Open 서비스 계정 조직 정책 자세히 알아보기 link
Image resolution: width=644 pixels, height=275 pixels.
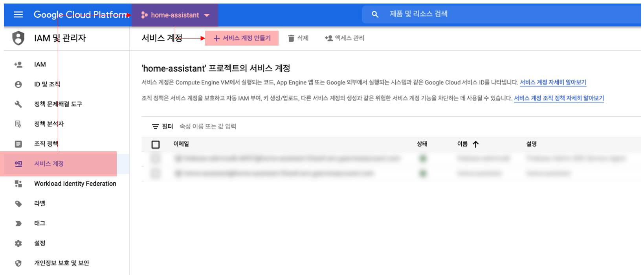point(559,98)
